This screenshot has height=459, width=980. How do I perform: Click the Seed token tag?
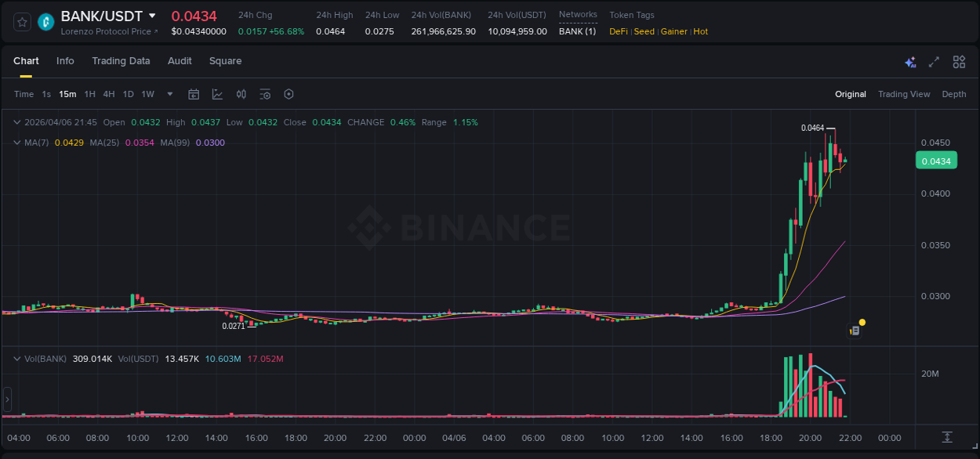click(x=644, y=31)
